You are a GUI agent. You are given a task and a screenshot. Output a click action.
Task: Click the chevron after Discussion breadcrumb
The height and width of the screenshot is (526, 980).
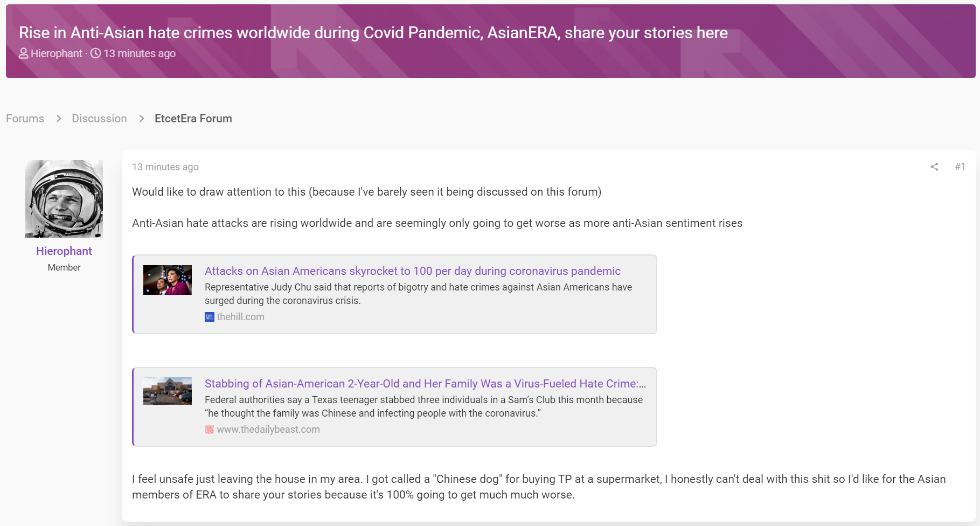coord(142,119)
